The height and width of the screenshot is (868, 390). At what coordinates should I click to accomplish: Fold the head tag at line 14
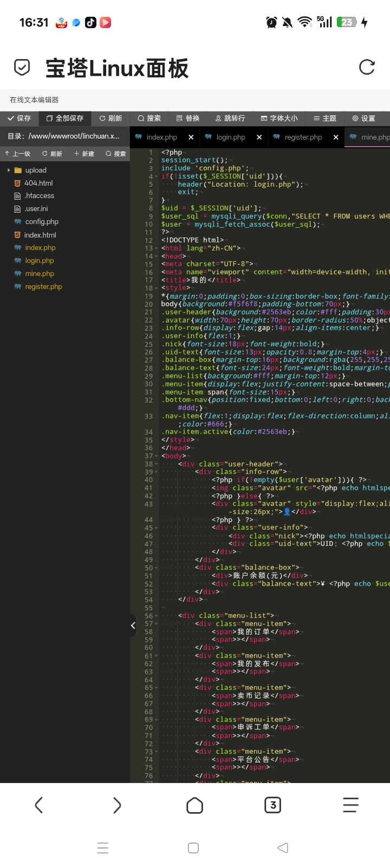[x=157, y=257]
